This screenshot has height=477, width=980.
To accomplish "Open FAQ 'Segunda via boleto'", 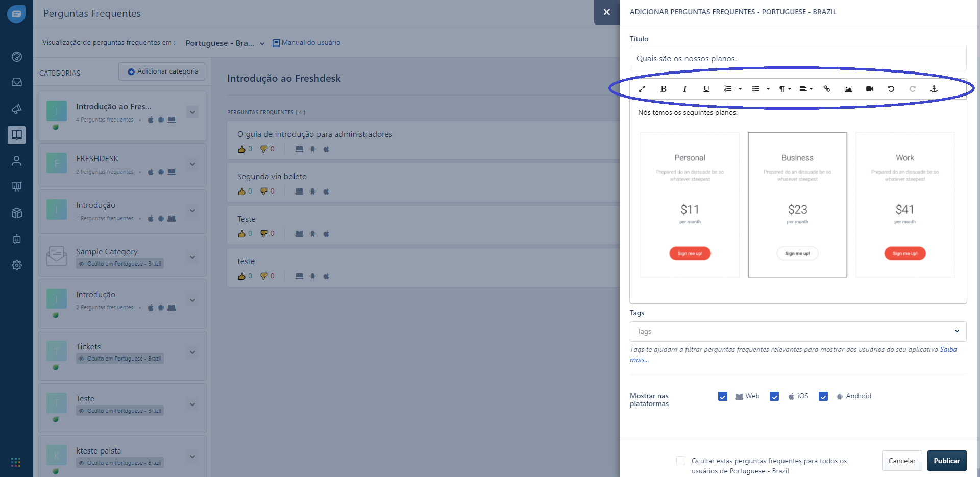I will (272, 177).
